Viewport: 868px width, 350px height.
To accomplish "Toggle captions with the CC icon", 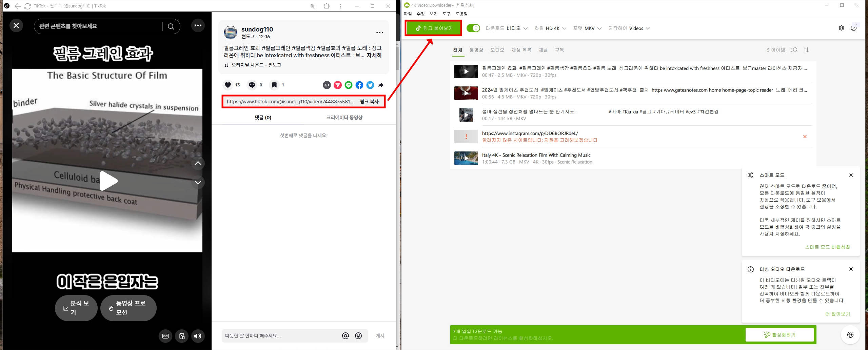I will click(165, 336).
